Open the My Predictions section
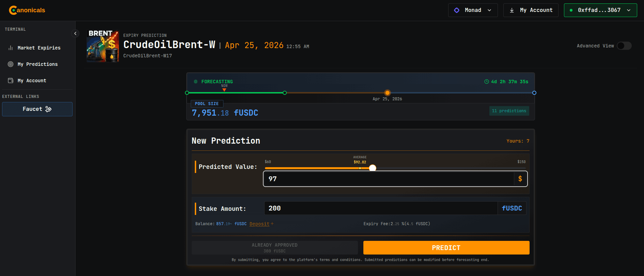 click(x=37, y=64)
